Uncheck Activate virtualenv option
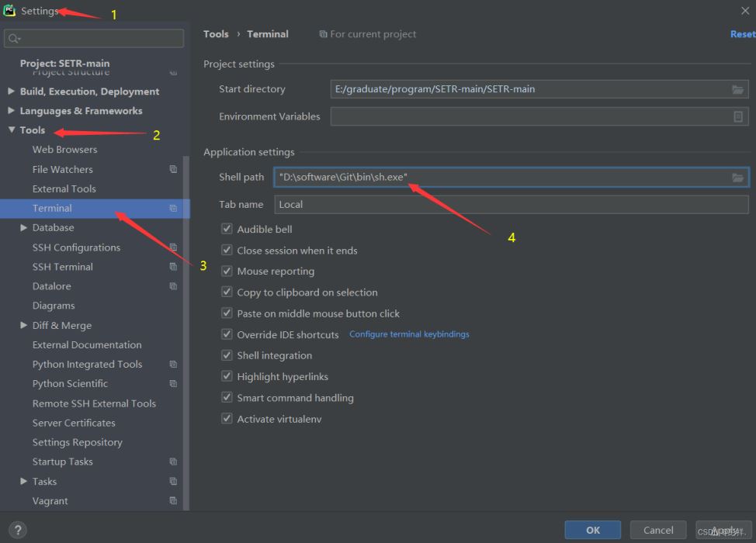756x543 pixels. point(227,419)
